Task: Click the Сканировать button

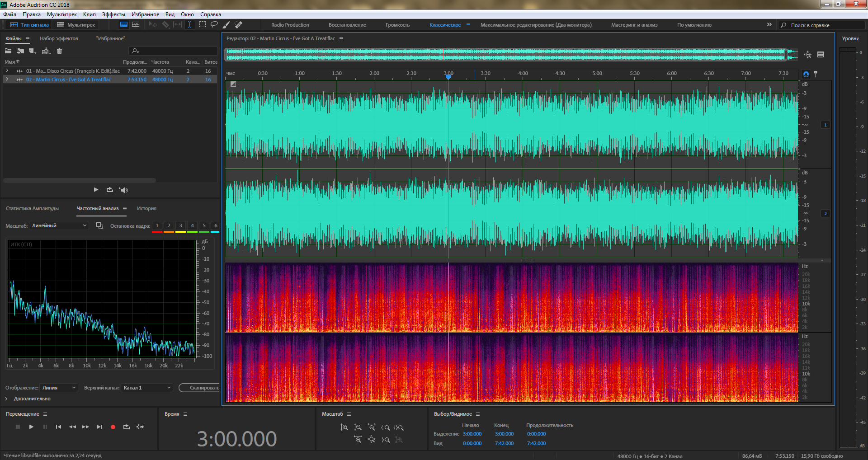Action: point(199,388)
